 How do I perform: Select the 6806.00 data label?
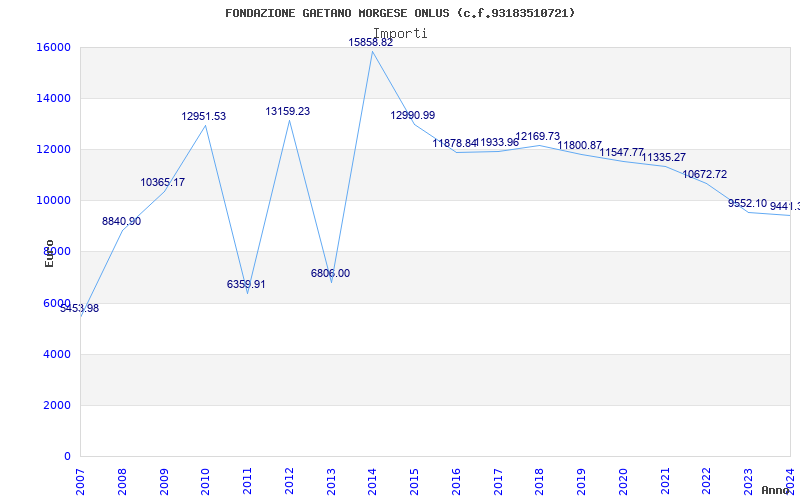pos(331,273)
